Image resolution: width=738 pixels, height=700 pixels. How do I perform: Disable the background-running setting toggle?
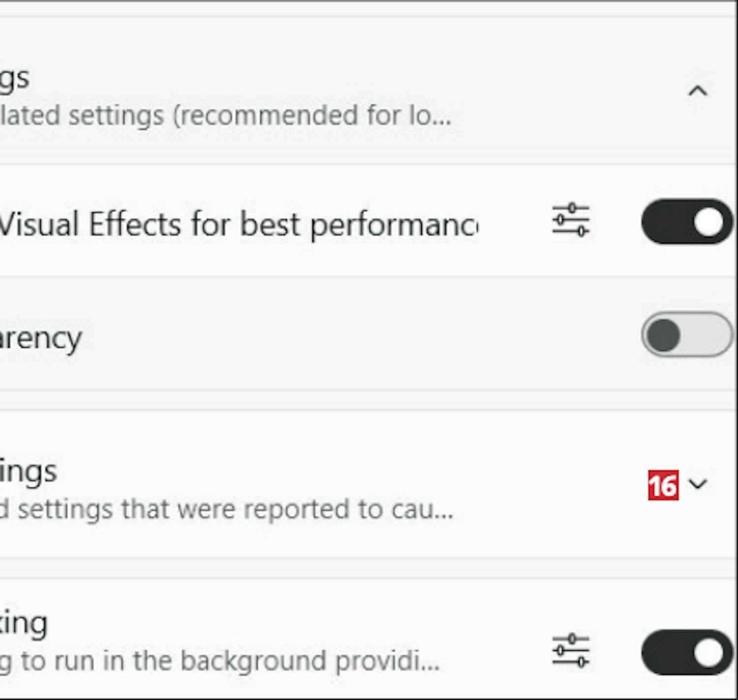687,652
